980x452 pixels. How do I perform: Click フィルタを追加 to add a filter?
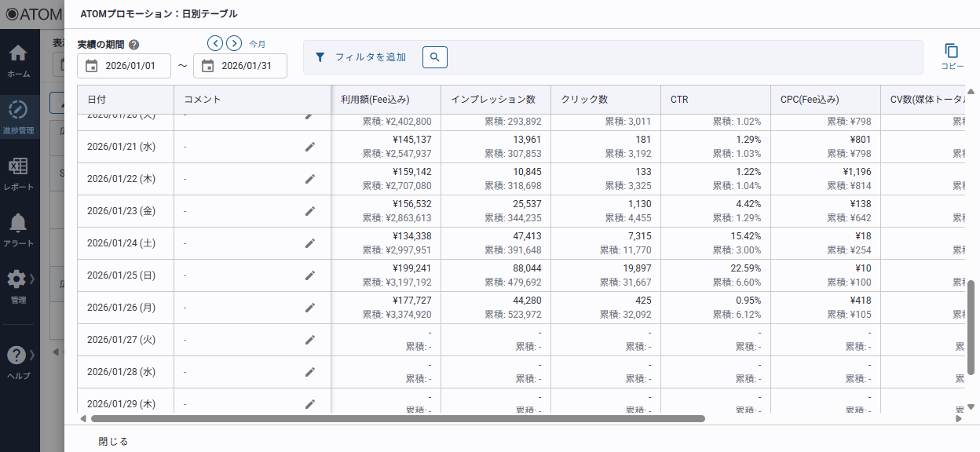(361, 57)
